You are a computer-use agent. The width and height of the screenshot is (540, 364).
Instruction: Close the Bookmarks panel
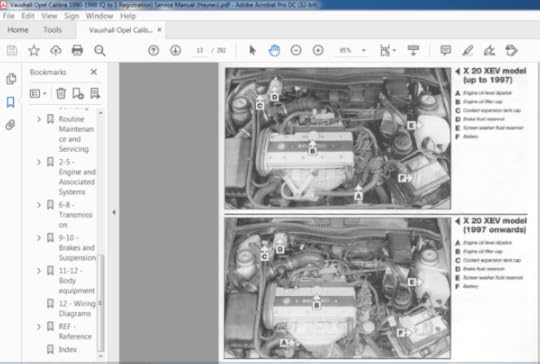[94, 72]
